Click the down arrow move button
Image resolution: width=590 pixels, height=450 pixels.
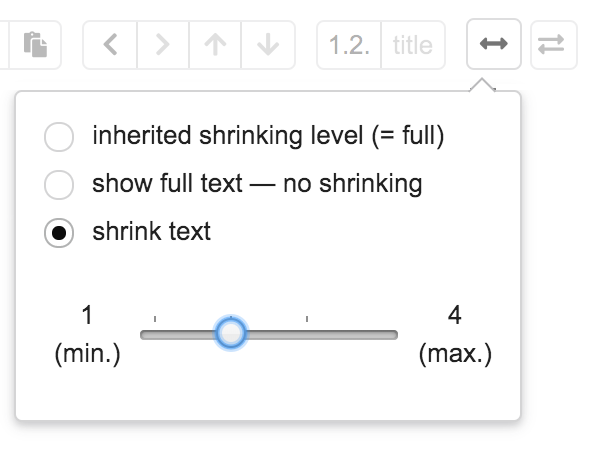pyautogui.click(x=268, y=45)
